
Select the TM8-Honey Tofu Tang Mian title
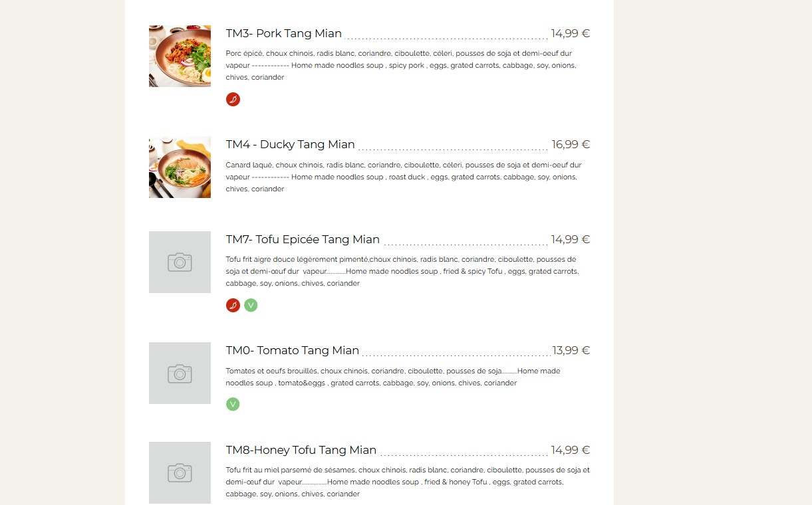click(x=301, y=450)
